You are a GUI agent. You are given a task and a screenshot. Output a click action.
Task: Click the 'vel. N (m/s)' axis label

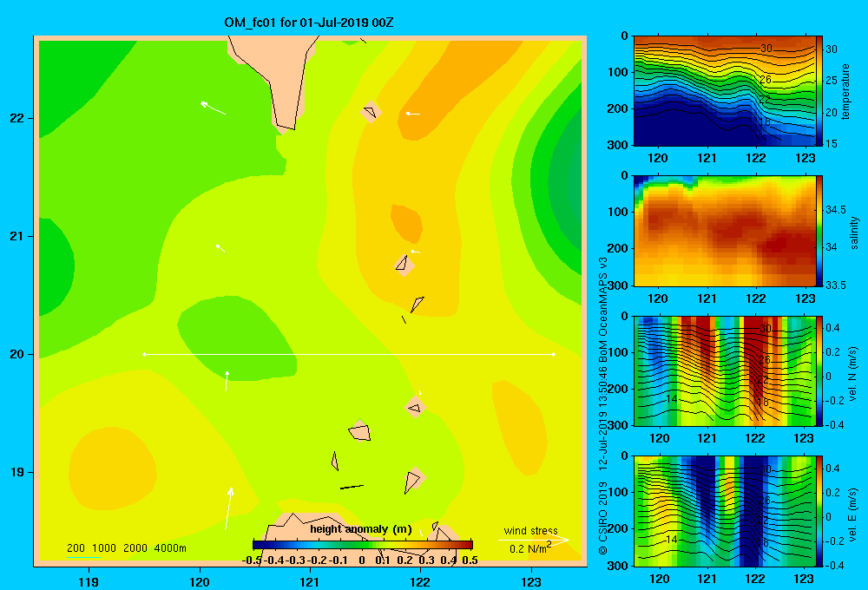pos(853,374)
